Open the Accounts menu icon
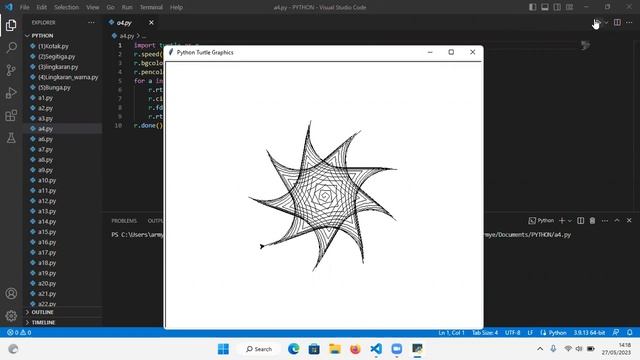The height and width of the screenshot is (360, 640). point(11,293)
